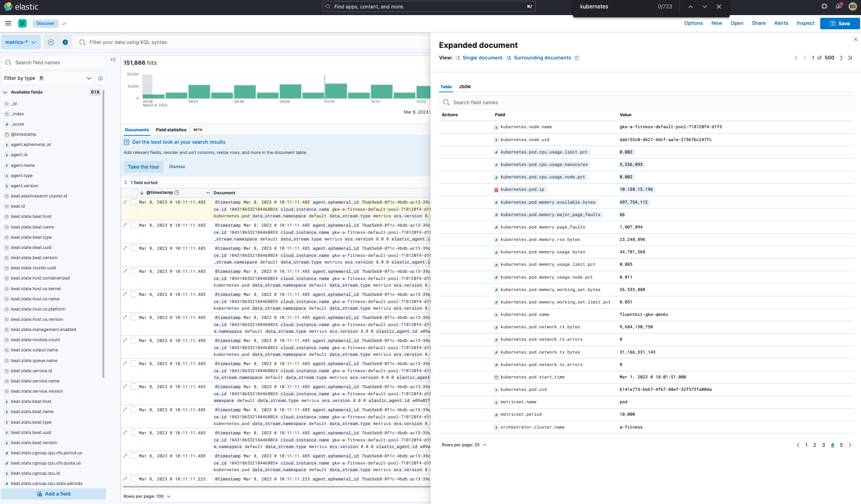Focus the sidebar Search field names box
861x504 pixels.
point(54,63)
